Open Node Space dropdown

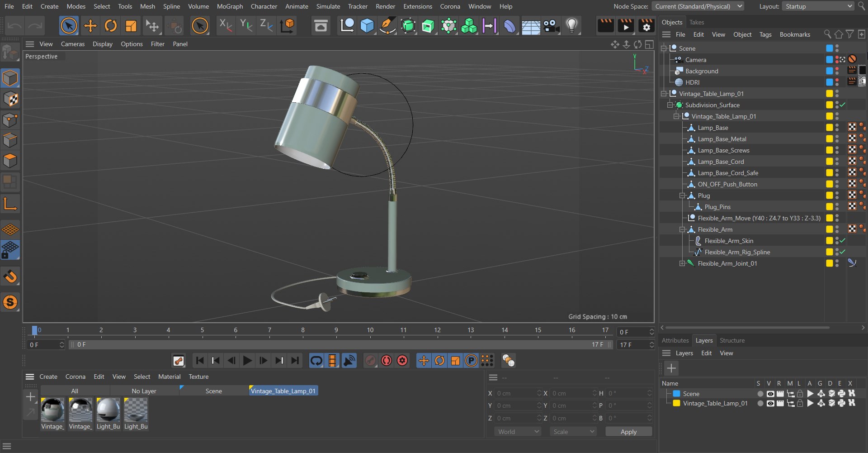tap(698, 6)
